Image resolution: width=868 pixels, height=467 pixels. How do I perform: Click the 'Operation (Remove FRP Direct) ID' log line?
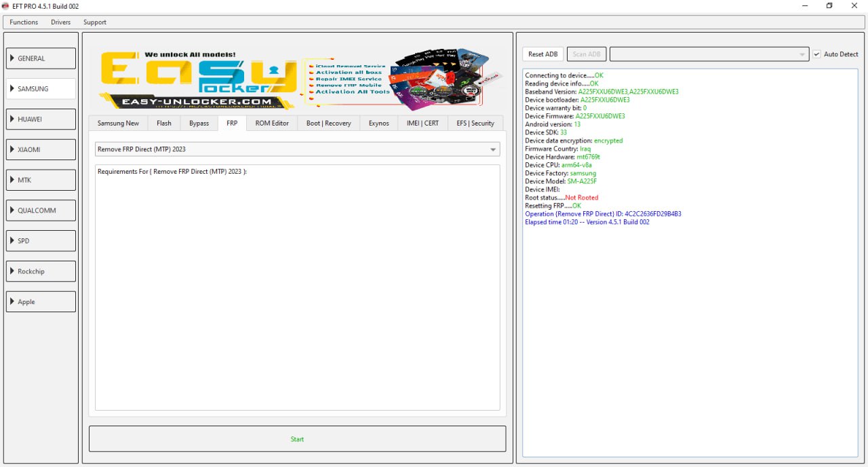[603, 214]
